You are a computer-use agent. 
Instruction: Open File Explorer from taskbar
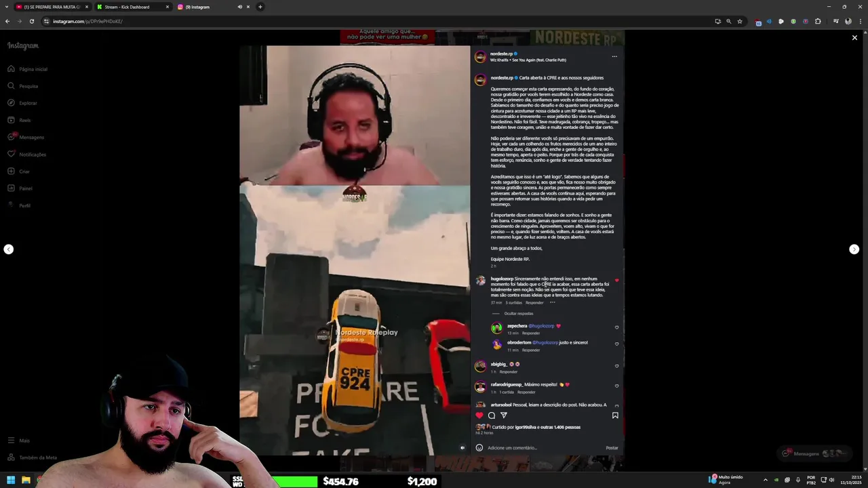pos(26,481)
